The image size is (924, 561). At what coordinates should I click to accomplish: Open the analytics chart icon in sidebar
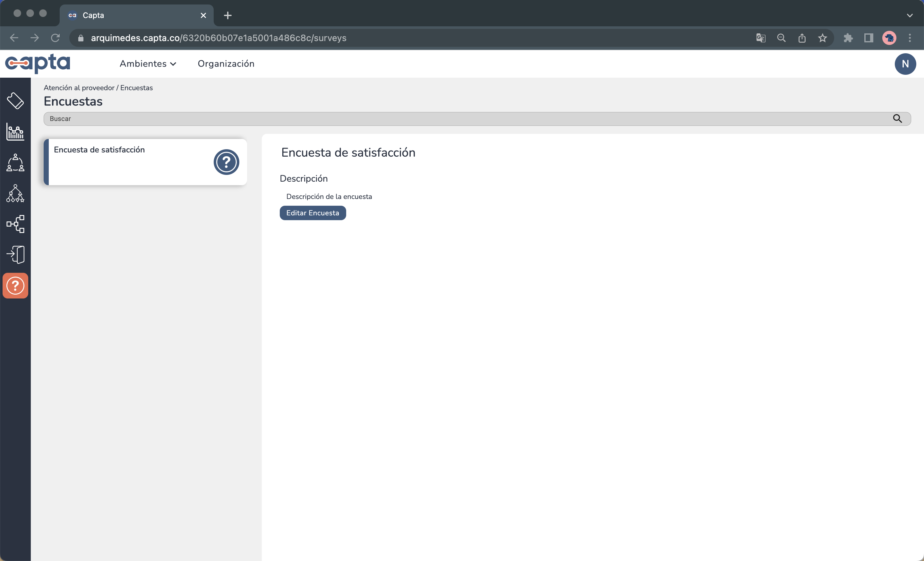(x=15, y=132)
